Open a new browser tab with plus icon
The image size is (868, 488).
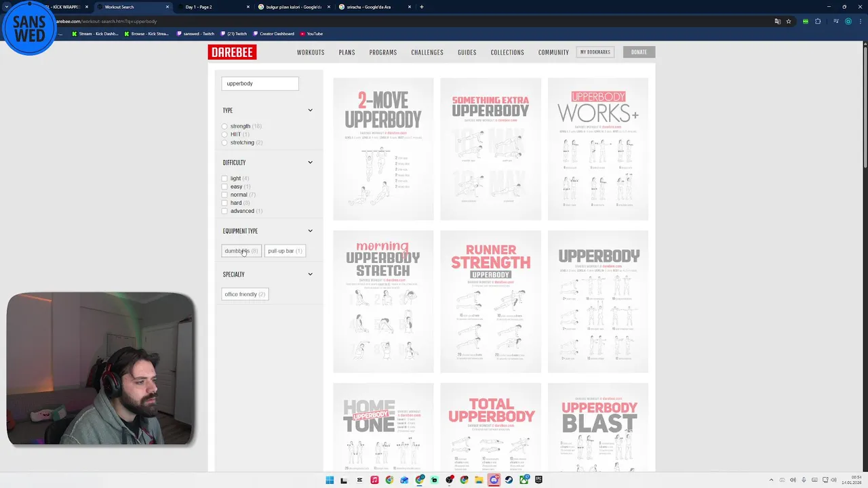[421, 7]
